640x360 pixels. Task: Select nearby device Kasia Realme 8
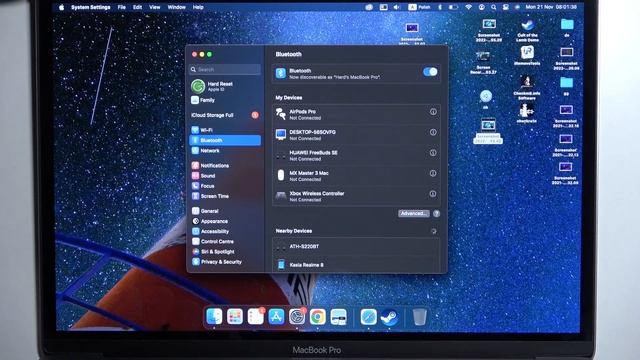356,264
